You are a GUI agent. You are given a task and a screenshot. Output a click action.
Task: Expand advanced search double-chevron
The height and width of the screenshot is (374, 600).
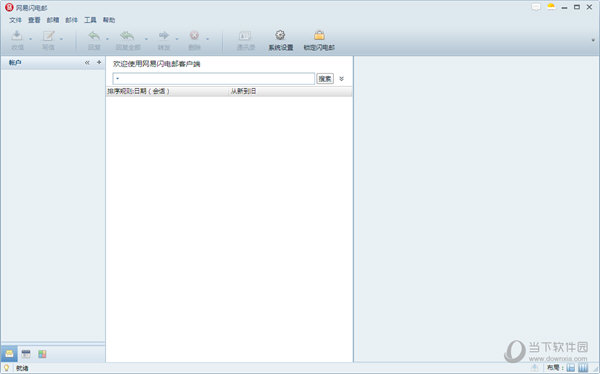pyautogui.click(x=342, y=78)
